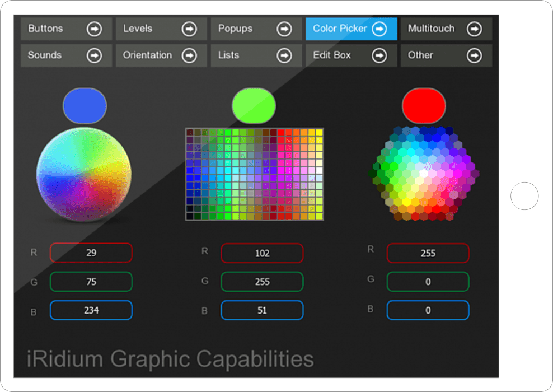
Task: Click the R field showing 29
Action: pos(91,253)
